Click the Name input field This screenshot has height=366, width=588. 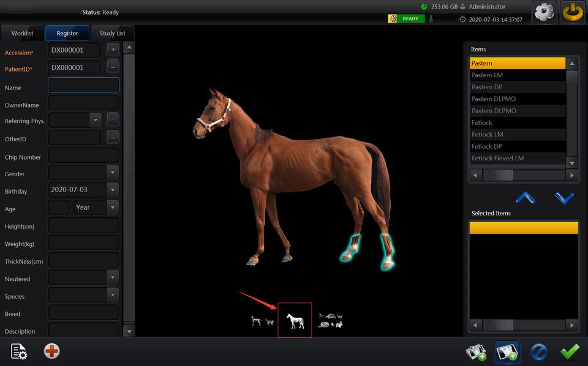[x=83, y=85]
